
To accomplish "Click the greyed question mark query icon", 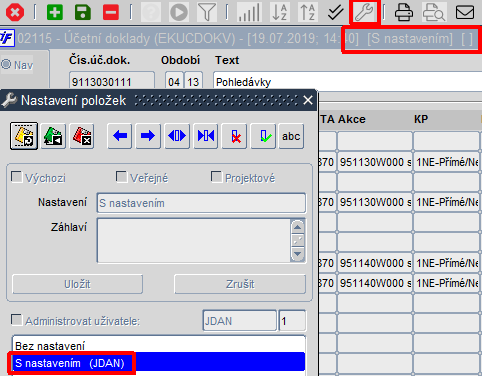I will [x=151, y=12].
